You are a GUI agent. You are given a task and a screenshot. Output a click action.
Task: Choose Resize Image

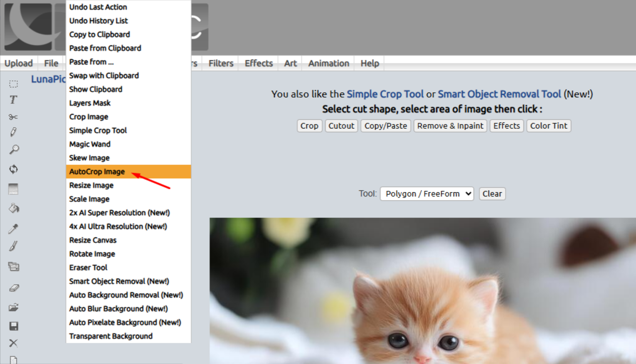128,185
